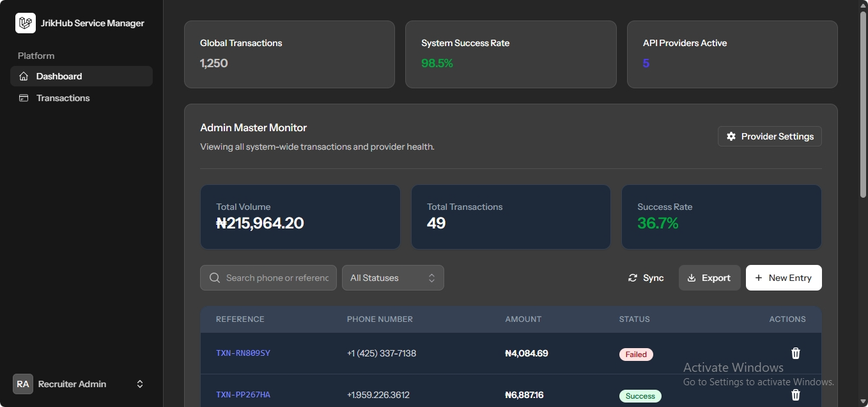The image size is (868, 407).
Task: Click the Success status badge
Action: click(x=640, y=396)
